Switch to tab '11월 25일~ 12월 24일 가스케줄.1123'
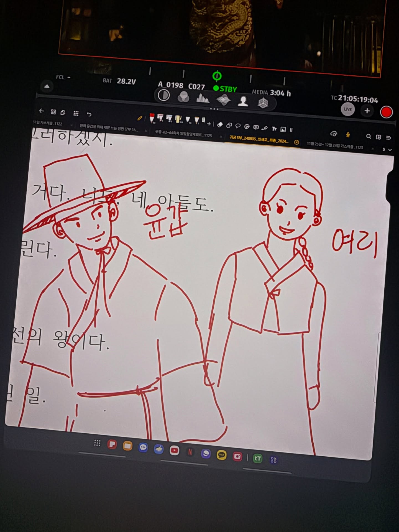The width and height of the screenshot is (399, 532). pyautogui.click(x=335, y=145)
